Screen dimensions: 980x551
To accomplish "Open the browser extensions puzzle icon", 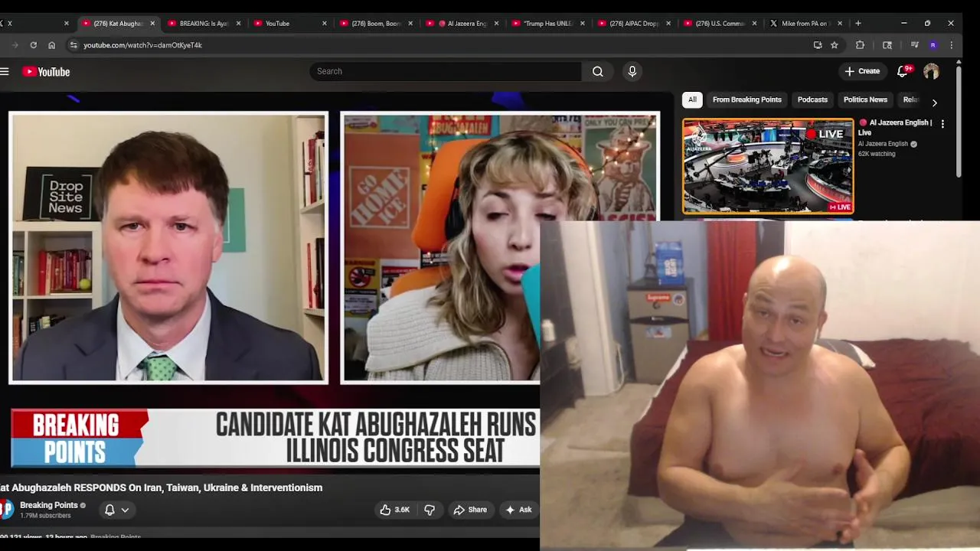I will [860, 45].
